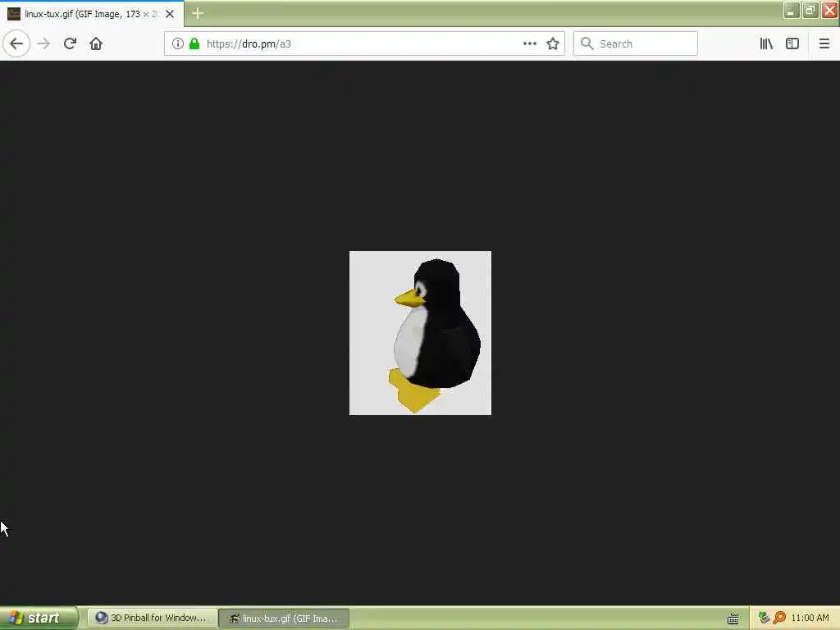This screenshot has width=840, height=630.
Task: Switch to 3D Pinball taskbar button
Action: tap(152, 619)
